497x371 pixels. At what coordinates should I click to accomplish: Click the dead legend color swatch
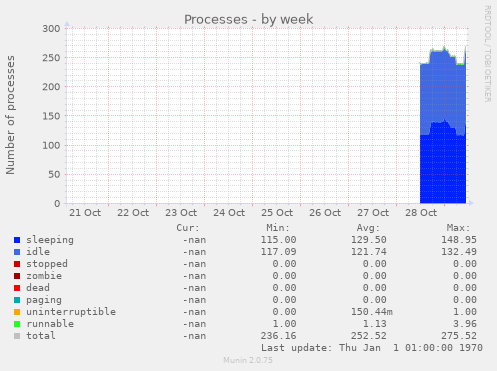pyautogui.click(x=17, y=288)
